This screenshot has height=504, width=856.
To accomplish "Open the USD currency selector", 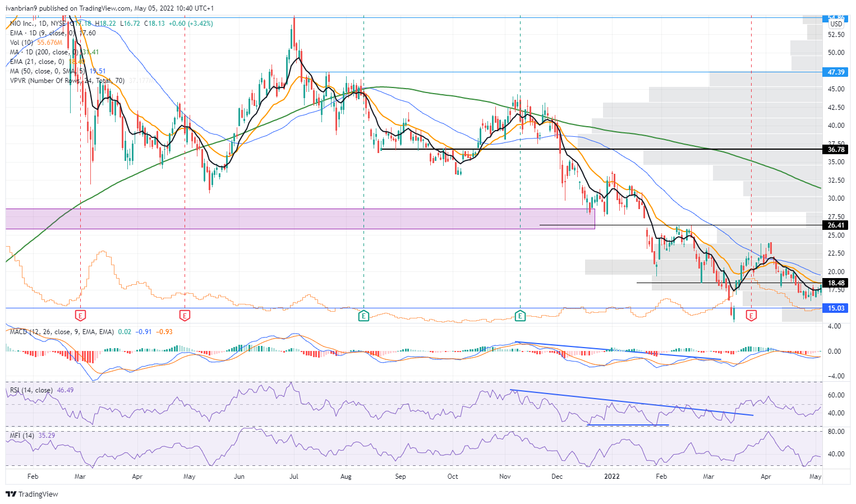I will point(836,24).
